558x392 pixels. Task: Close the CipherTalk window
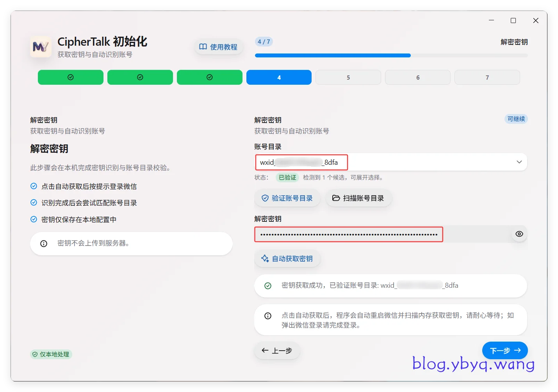tap(536, 20)
